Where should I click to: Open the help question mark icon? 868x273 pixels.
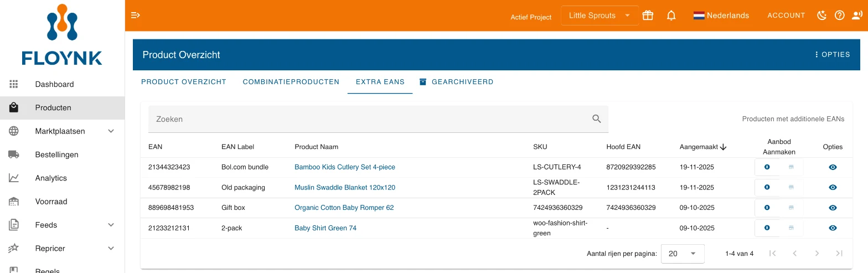pyautogui.click(x=840, y=16)
